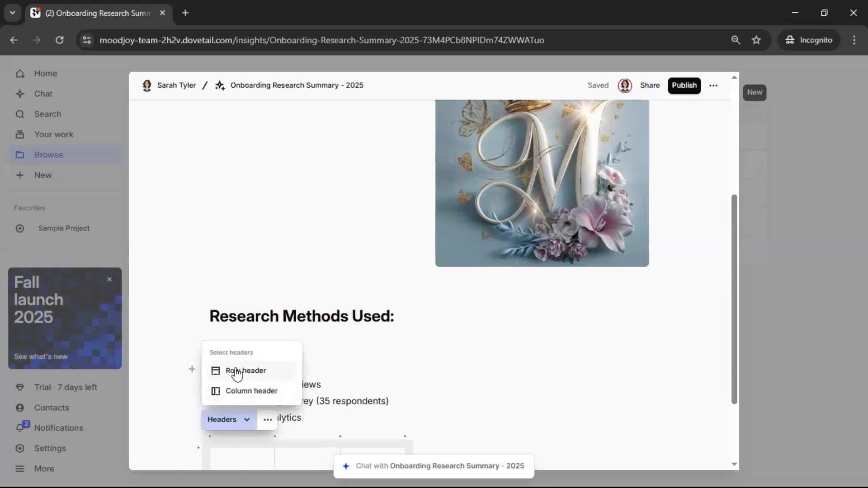Open table more options ellipsis
The image size is (868, 488).
tap(268, 419)
